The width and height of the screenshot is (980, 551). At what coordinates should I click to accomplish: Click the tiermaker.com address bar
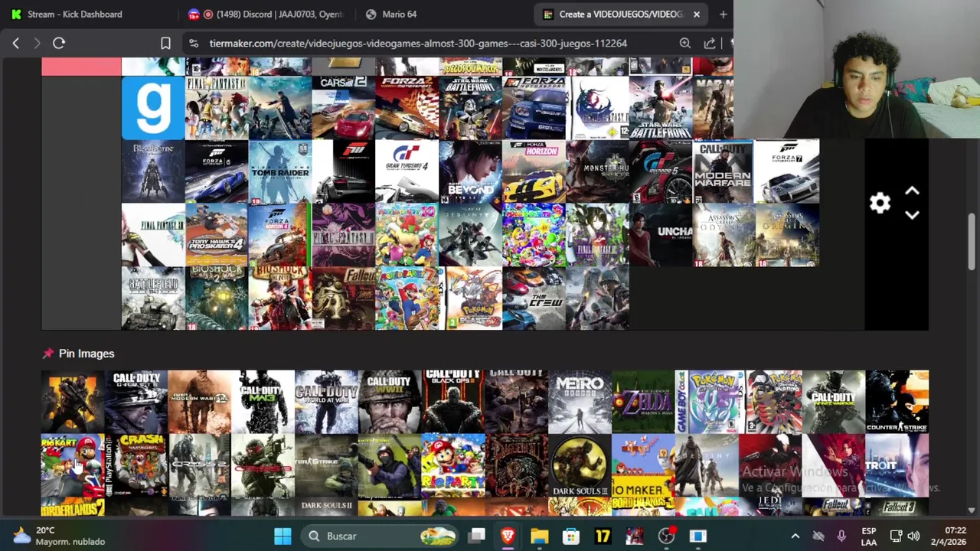(418, 44)
